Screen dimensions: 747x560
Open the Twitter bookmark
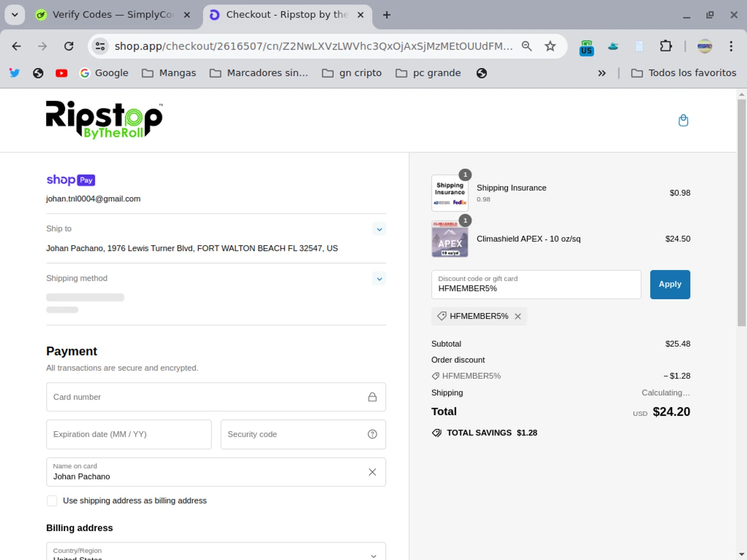coord(14,73)
